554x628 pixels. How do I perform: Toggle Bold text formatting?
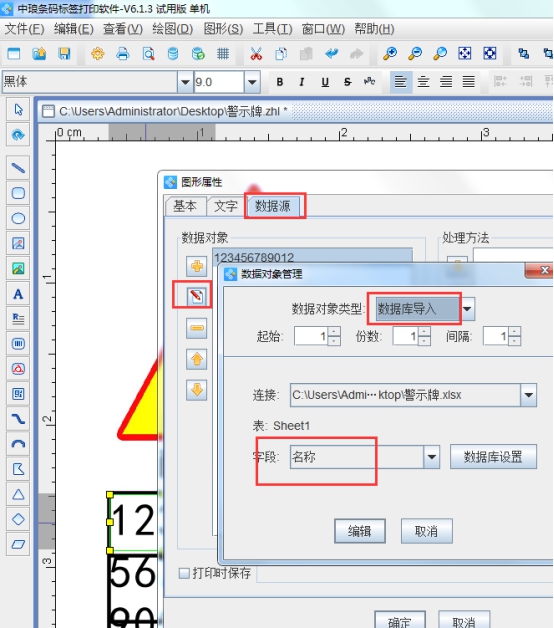point(280,82)
